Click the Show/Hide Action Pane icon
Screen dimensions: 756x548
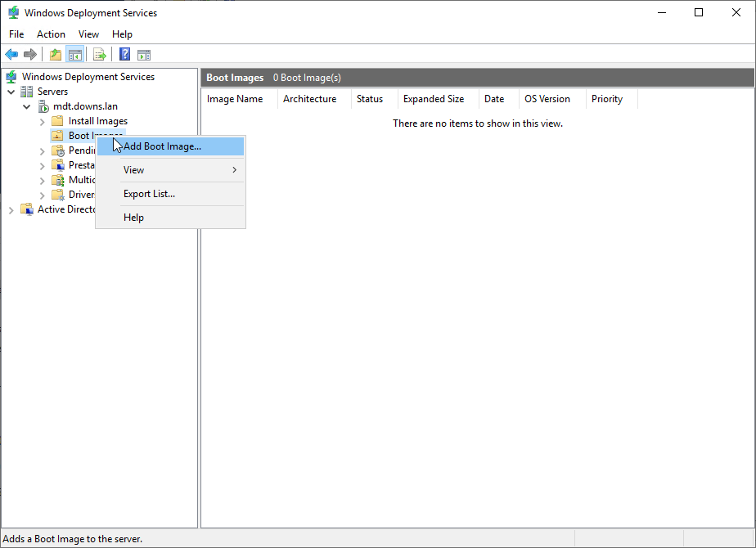click(x=144, y=55)
